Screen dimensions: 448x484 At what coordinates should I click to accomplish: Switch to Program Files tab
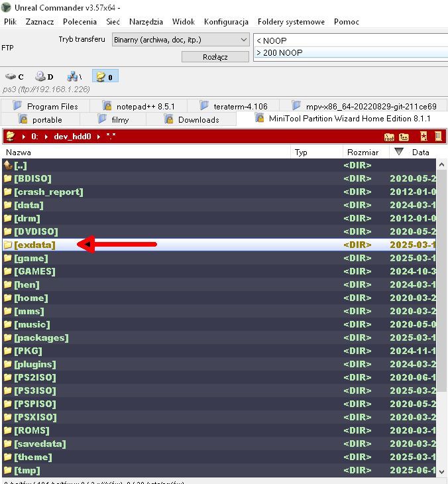pyautogui.click(x=45, y=106)
